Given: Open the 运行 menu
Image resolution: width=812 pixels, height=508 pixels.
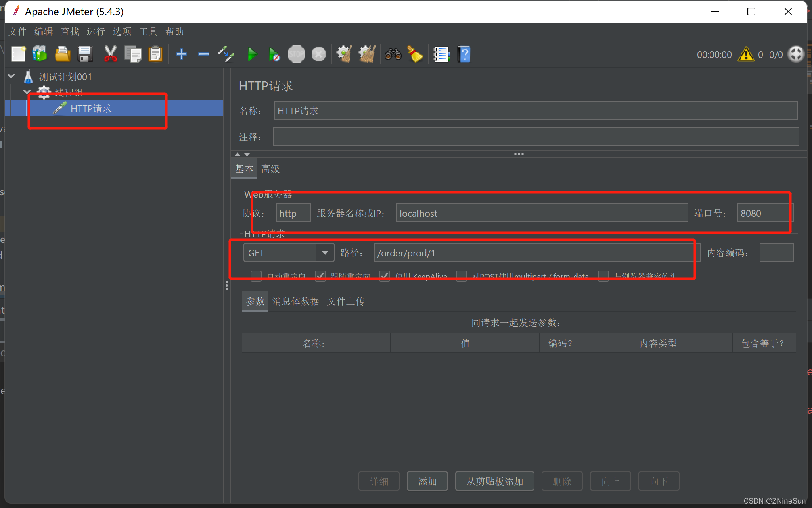Looking at the screenshot, I should click(x=96, y=31).
